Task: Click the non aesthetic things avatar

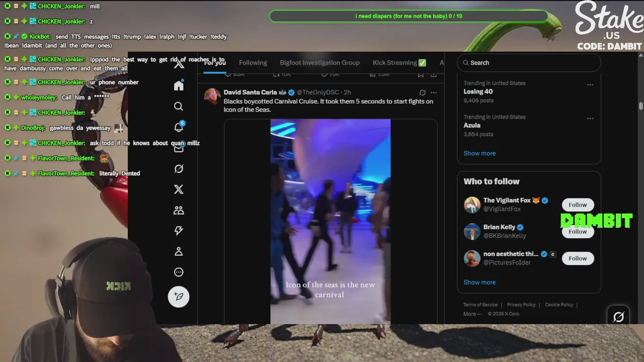Action: tap(472, 258)
